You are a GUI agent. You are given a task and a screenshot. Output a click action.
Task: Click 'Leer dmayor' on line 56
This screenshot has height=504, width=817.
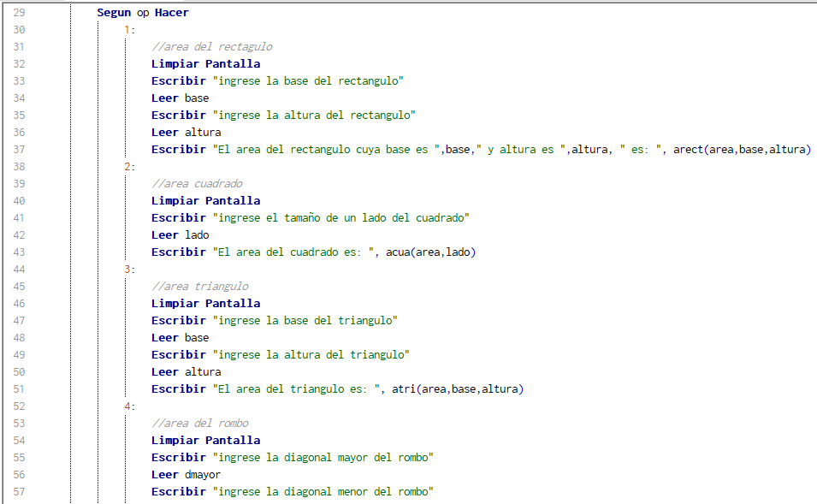(186, 475)
